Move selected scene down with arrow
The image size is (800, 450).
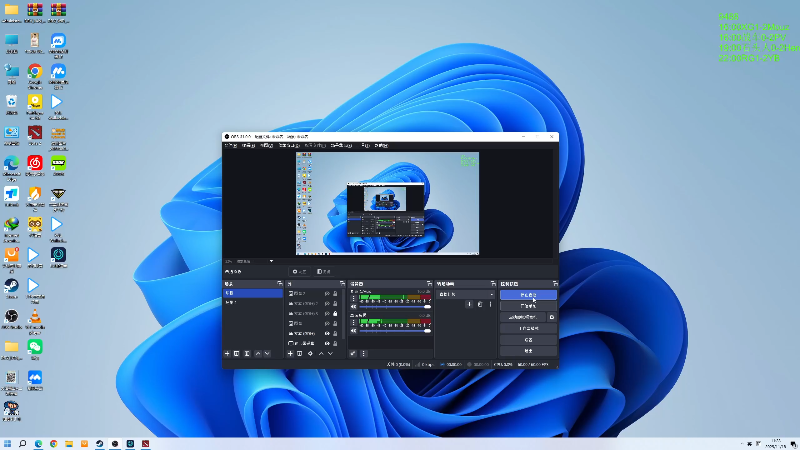(x=267, y=354)
